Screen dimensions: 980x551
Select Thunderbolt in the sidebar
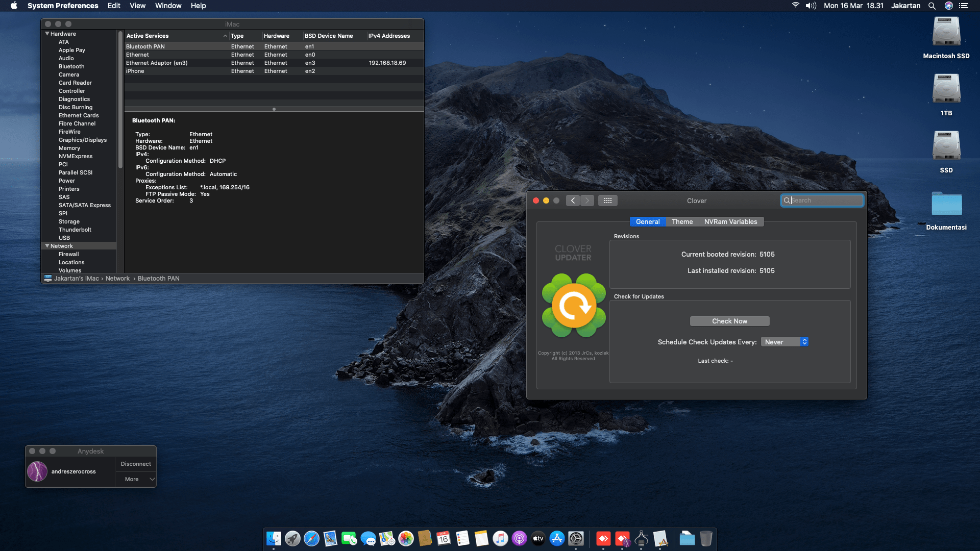(75, 230)
